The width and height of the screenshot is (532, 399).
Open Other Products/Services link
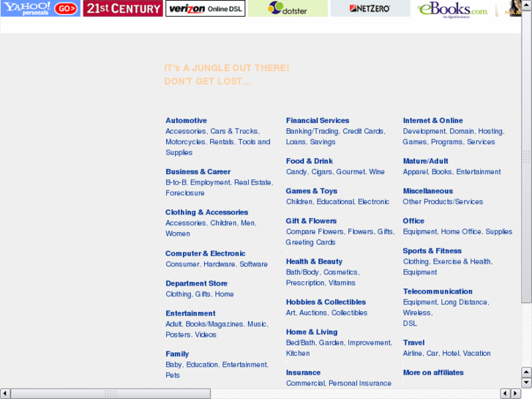tap(443, 202)
